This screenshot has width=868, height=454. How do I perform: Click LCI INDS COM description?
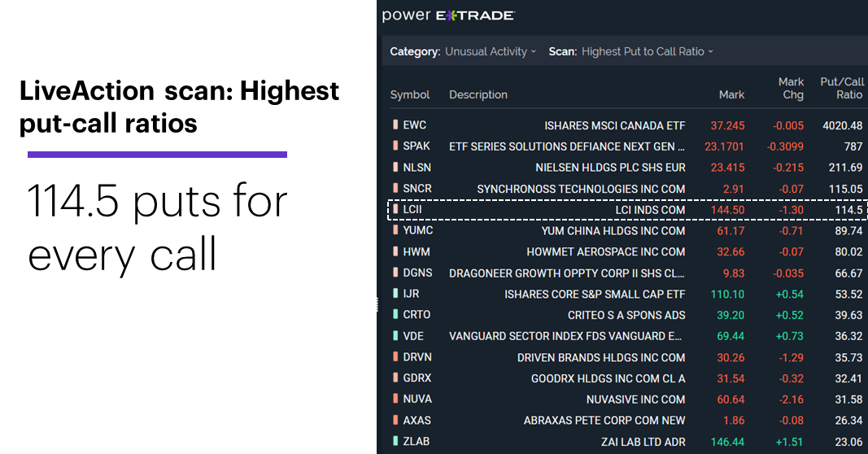pyautogui.click(x=650, y=210)
